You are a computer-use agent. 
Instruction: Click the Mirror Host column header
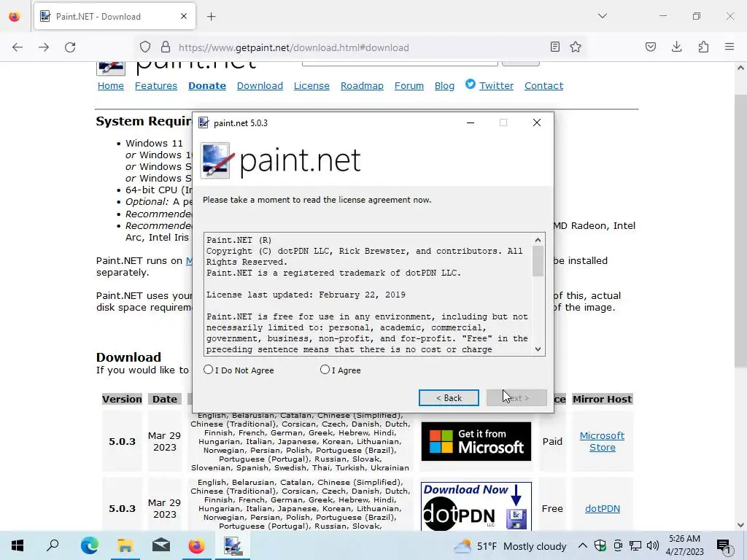click(602, 399)
